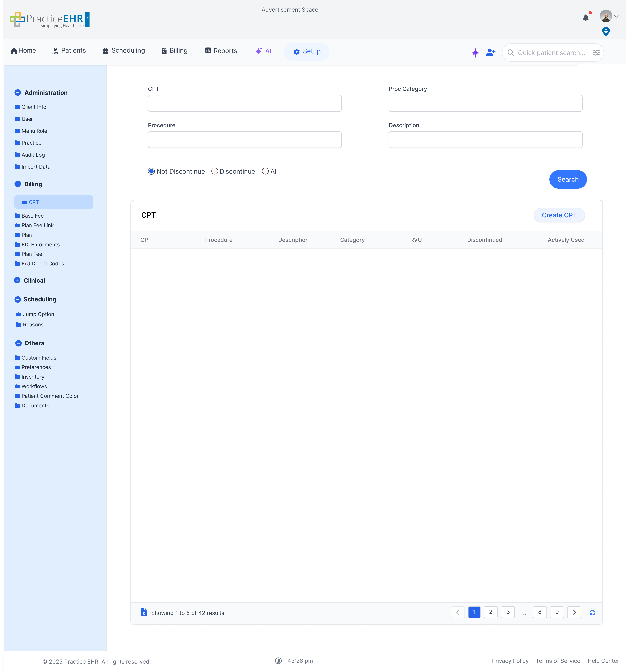Choose the Not Discontinue option

151,171
